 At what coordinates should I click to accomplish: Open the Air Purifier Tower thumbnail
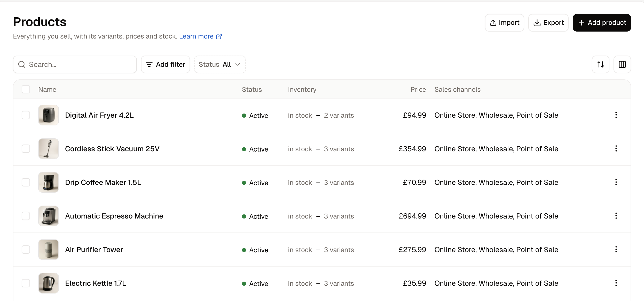point(49,250)
